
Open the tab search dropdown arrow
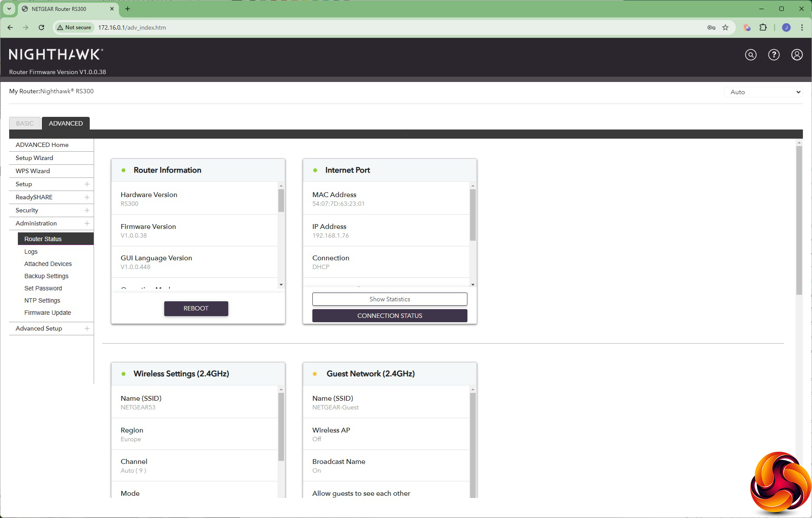click(9, 9)
